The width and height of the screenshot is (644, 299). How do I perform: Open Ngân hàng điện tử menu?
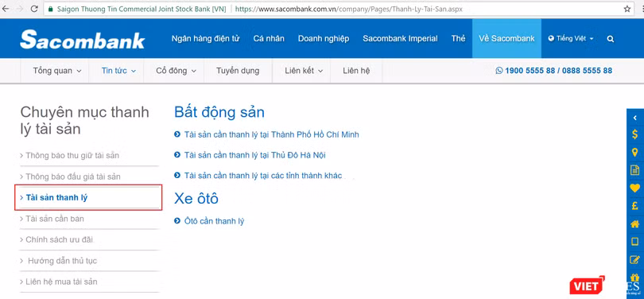click(205, 39)
